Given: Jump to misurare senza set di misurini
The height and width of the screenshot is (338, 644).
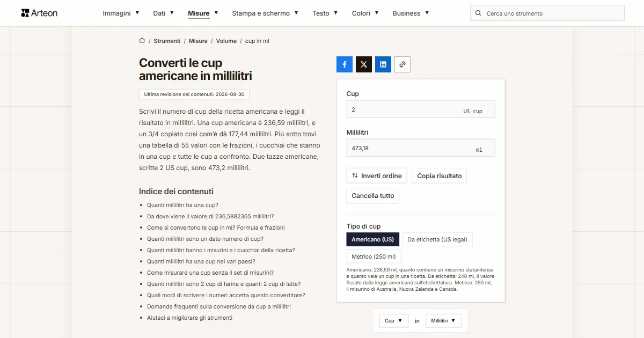Looking at the screenshot, I should click(210, 273).
